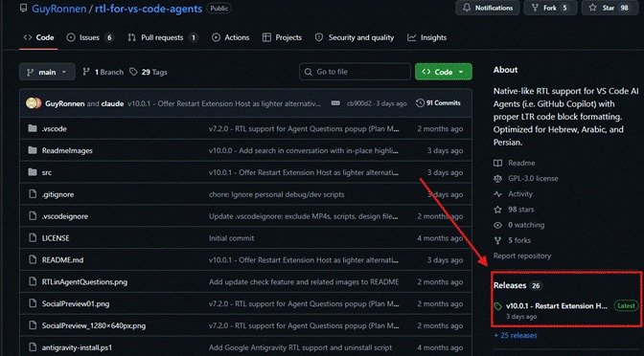
Task: Click file icon beside .gitignore
Action: [x=33, y=194]
